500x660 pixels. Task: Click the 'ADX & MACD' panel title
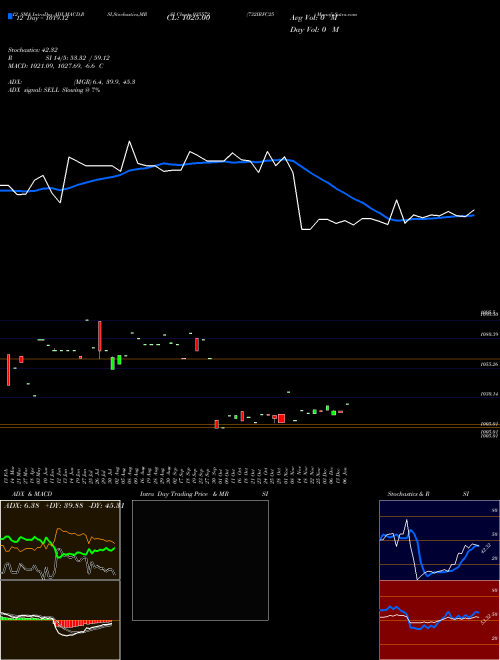click(x=32, y=494)
